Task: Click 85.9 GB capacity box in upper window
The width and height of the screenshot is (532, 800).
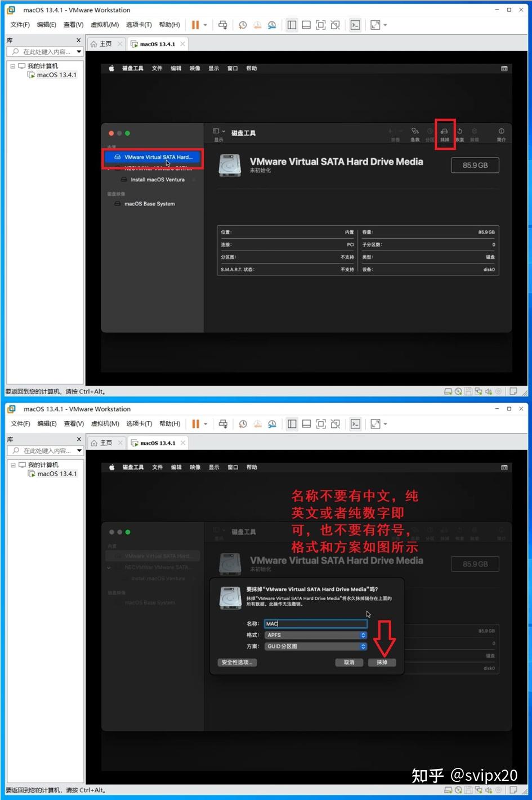Action: coord(475,166)
